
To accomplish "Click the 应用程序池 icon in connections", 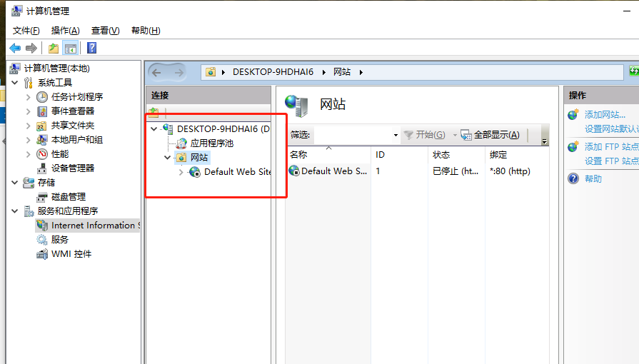I will 181,143.
